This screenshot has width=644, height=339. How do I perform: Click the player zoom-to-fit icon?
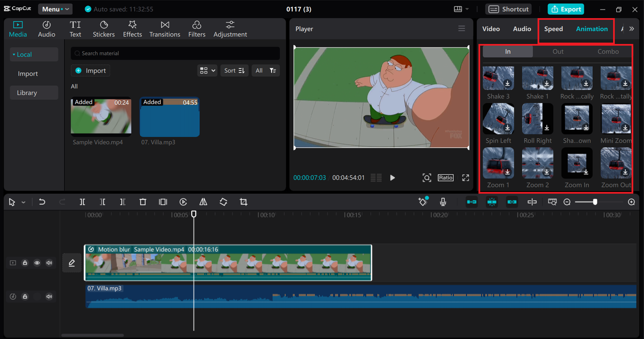(427, 178)
